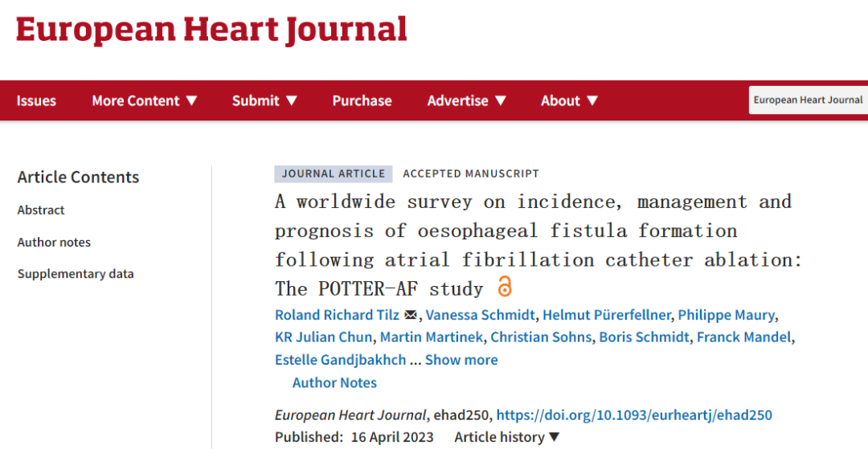Expand the Article history section
Image resolution: width=868 pixels, height=449 pixels.
click(x=508, y=438)
